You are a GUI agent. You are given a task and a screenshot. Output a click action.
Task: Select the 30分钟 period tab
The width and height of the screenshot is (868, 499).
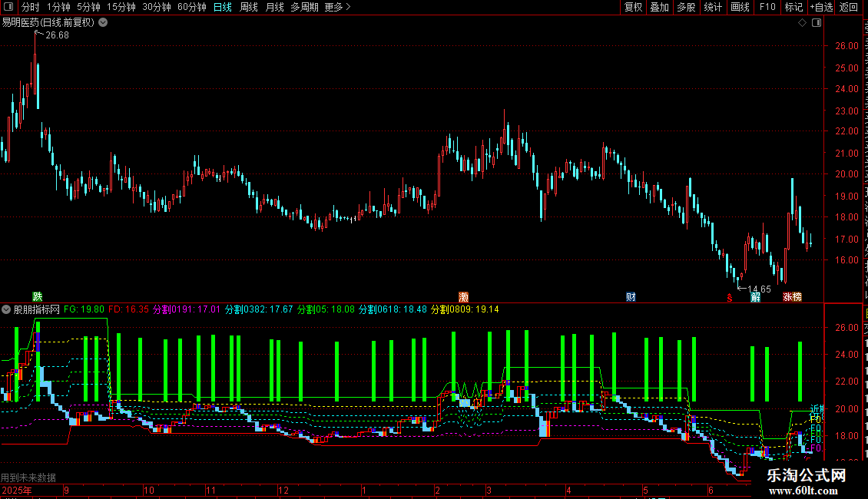point(156,7)
